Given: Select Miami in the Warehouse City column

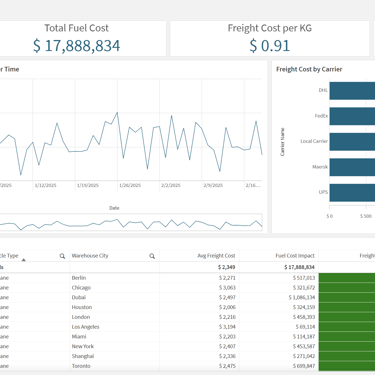Looking at the screenshot, I should pos(79,337).
